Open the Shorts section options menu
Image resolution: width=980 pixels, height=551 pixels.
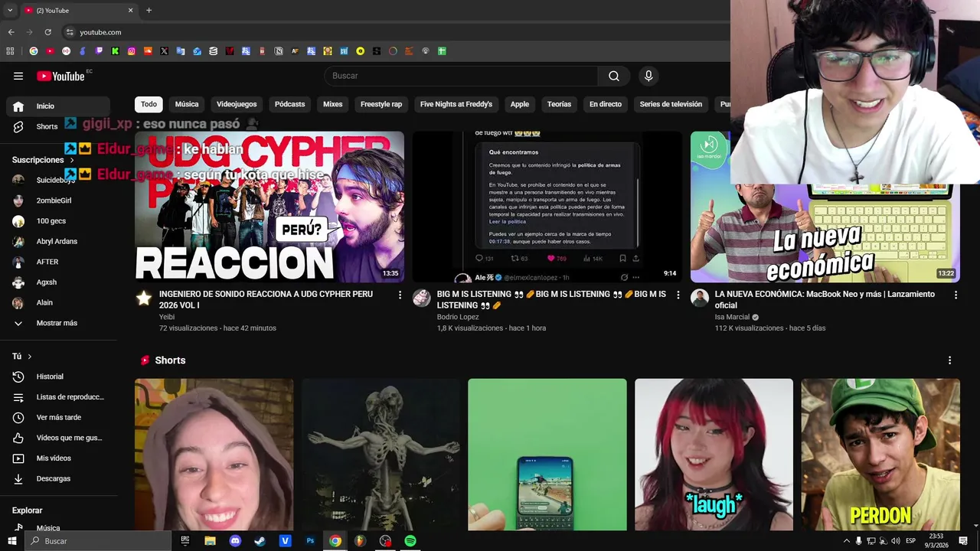[949, 360]
